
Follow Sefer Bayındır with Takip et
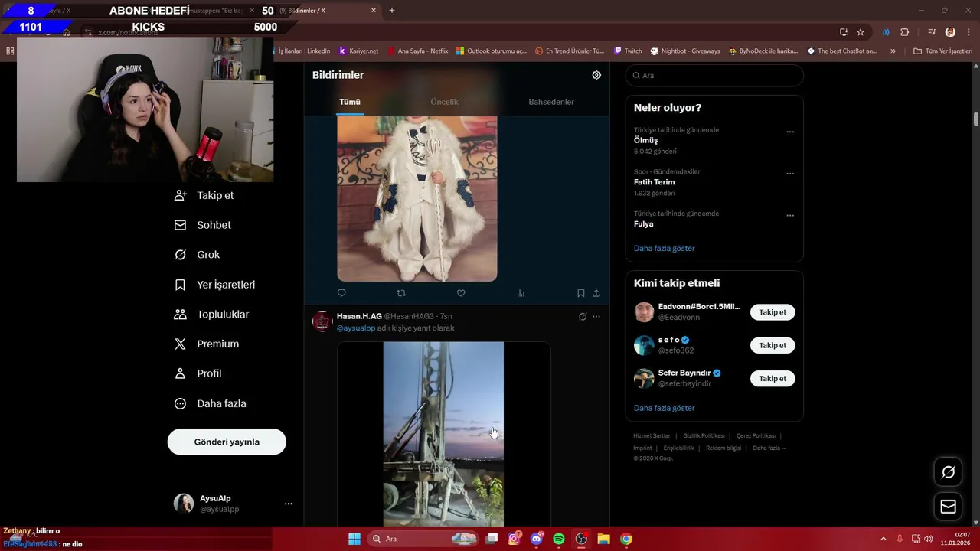(773, 378)
